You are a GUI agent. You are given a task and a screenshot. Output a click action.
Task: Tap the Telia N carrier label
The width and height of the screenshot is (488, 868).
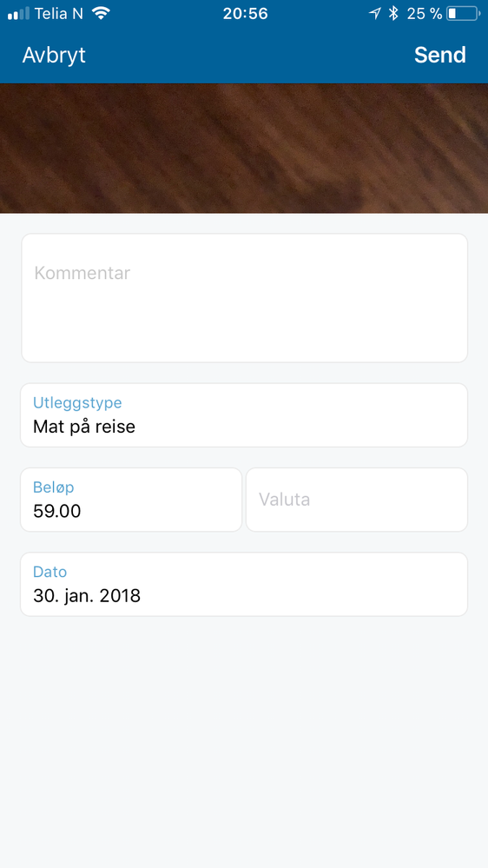[x=59, y=13]
